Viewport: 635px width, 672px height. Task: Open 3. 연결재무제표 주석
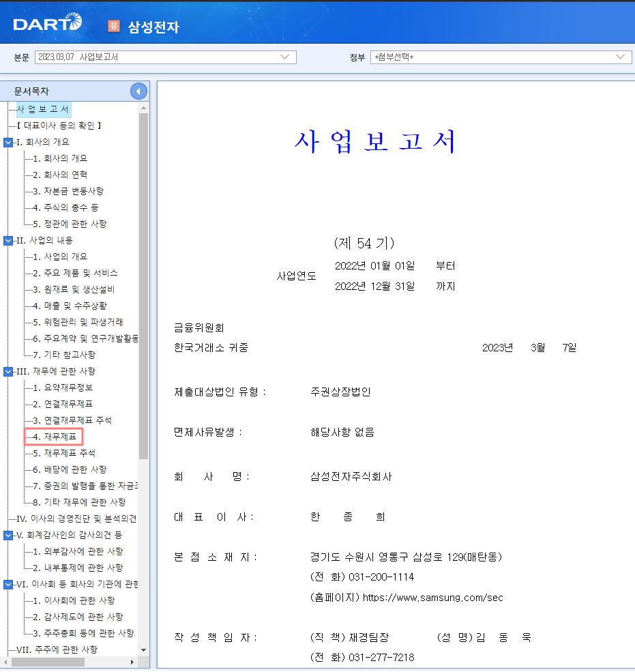point(72,420)
